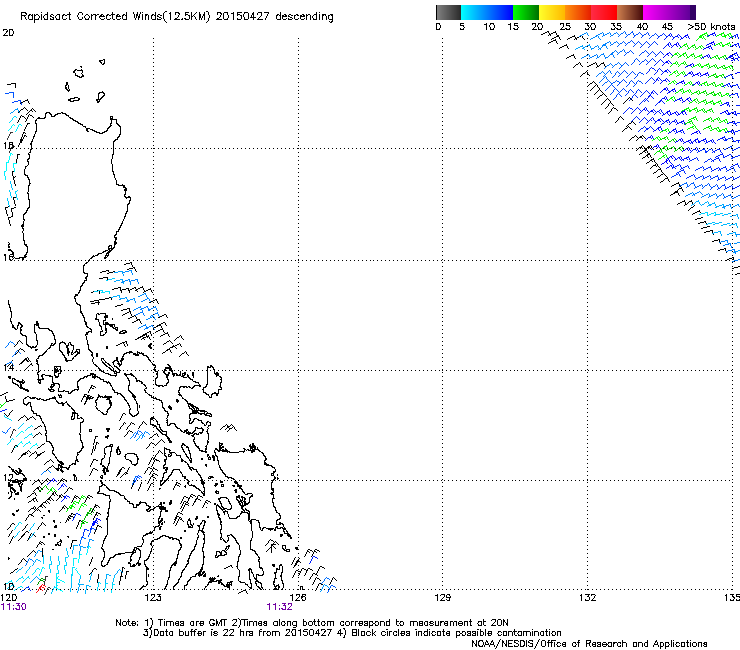740x650 pixels.
Task: Click the word 'descending' in the title
Action: [x=304, y=17]
